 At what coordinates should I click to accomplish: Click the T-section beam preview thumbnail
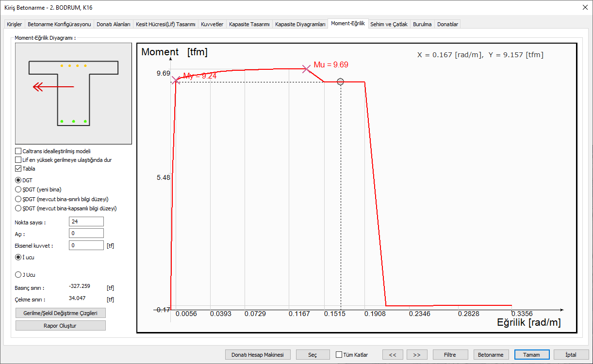[73, 94]
